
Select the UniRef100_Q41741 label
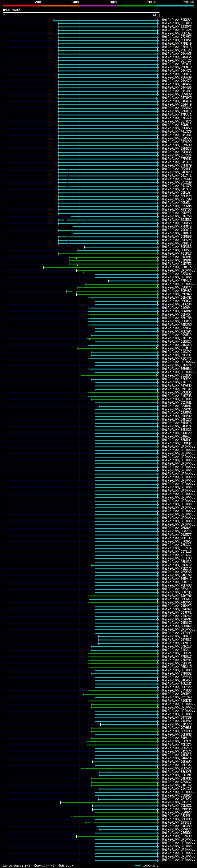(177, 176)
